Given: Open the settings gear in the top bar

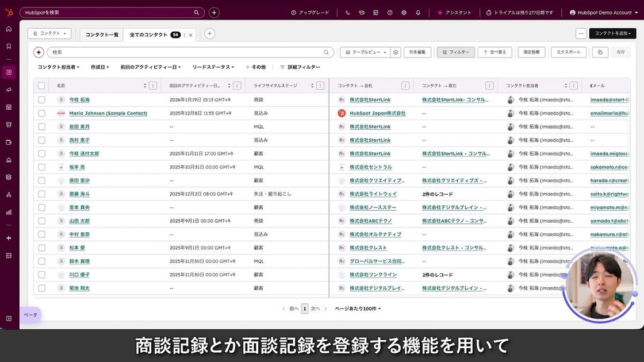Looking at the screenshot, I should point(404,12).
